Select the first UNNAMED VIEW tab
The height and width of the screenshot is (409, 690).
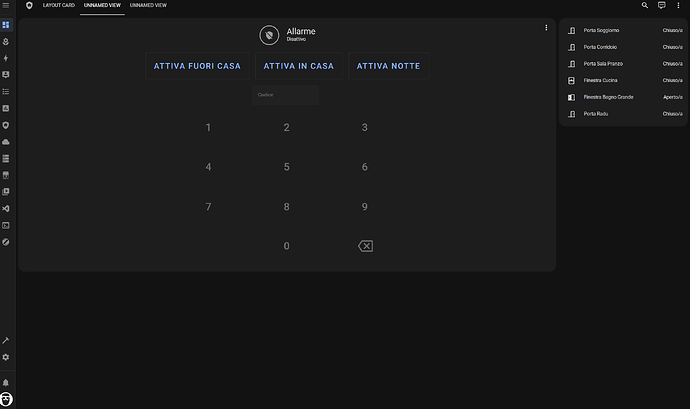102,5
